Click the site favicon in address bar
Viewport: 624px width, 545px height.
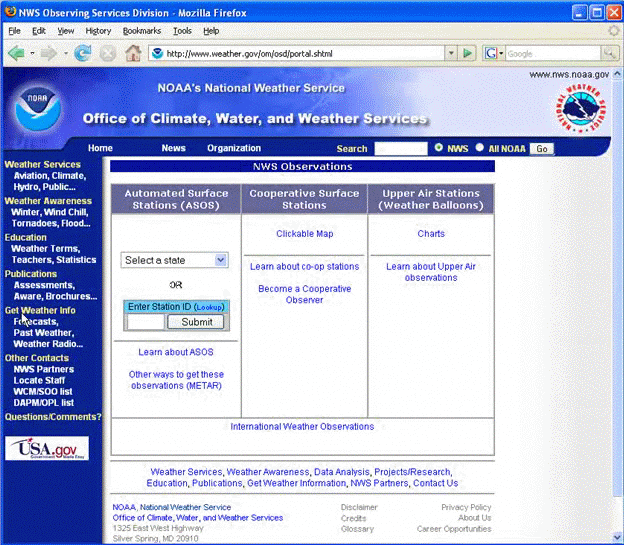click(x=158, y=53)
